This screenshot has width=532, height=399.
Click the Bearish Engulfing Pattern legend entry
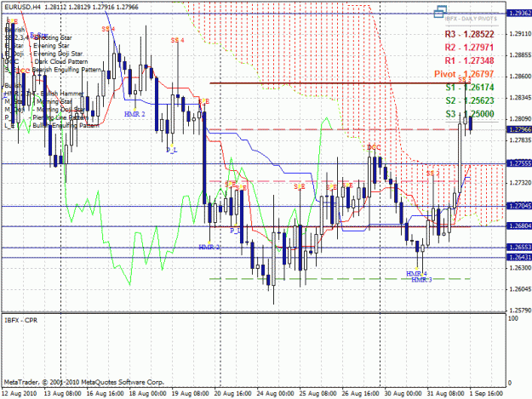pyautogui.click(x=67, y=70)
